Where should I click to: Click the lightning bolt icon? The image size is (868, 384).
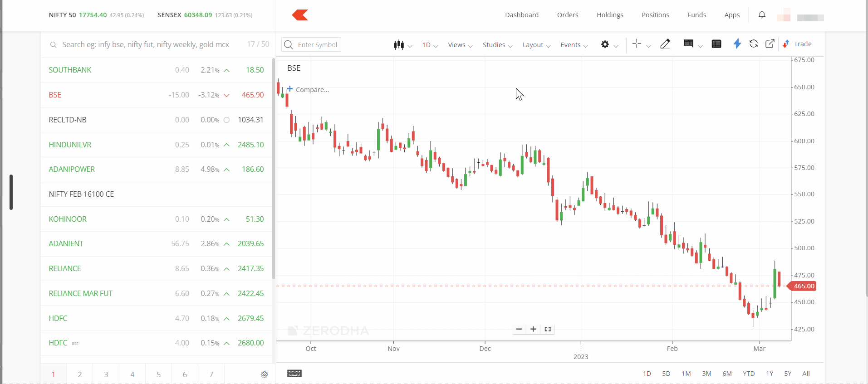coord(737,44)
